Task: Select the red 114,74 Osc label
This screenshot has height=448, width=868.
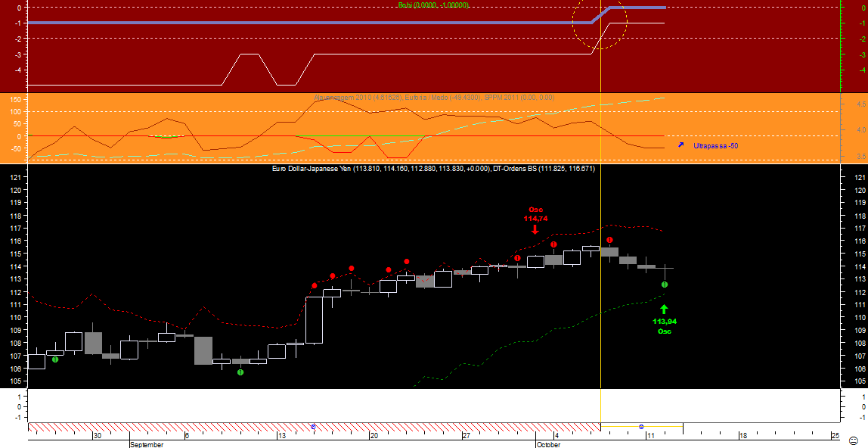Action: (535, 213)
